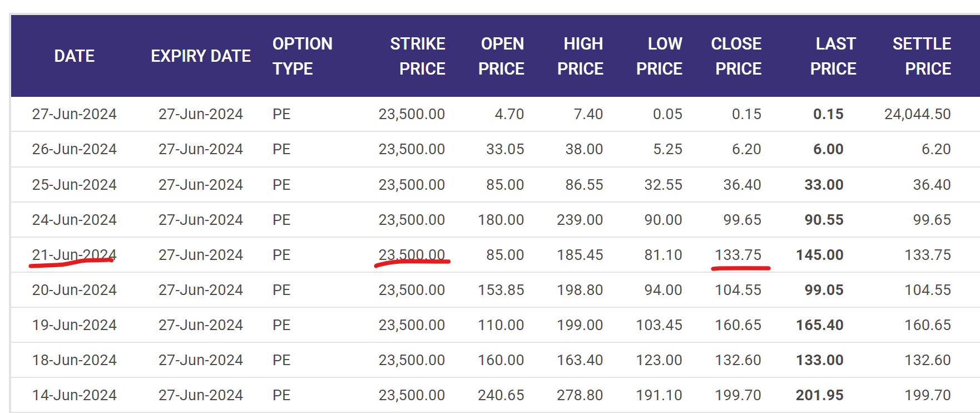The width and height of the screenshot is (980, 413).
Task: Select the OPTION TYPE column header
Action: [303, 56]
